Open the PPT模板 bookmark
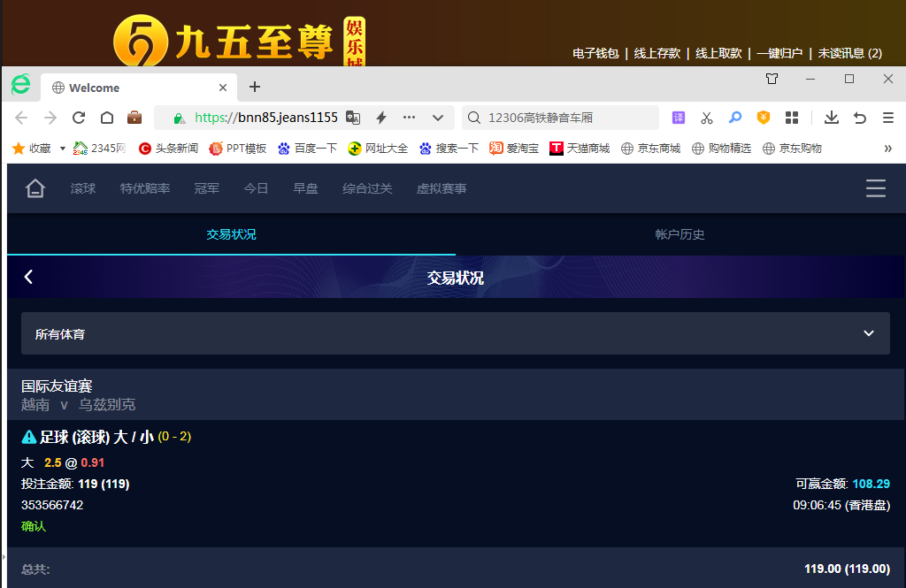906x588 pixels. (x=237, y=149)
